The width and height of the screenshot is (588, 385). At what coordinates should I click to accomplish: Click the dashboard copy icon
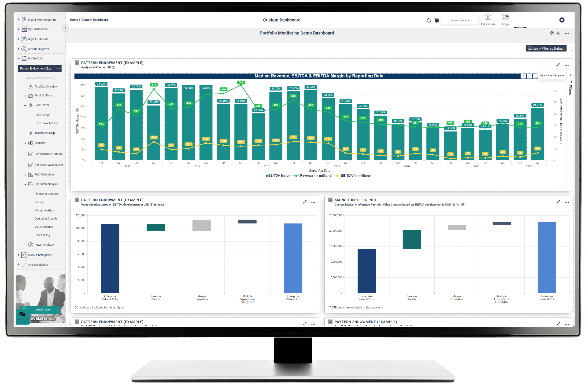552,33
